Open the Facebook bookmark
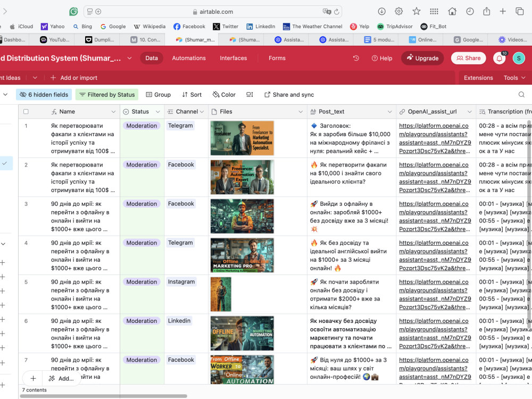This screenshot has width=532, height=399. 189,27
